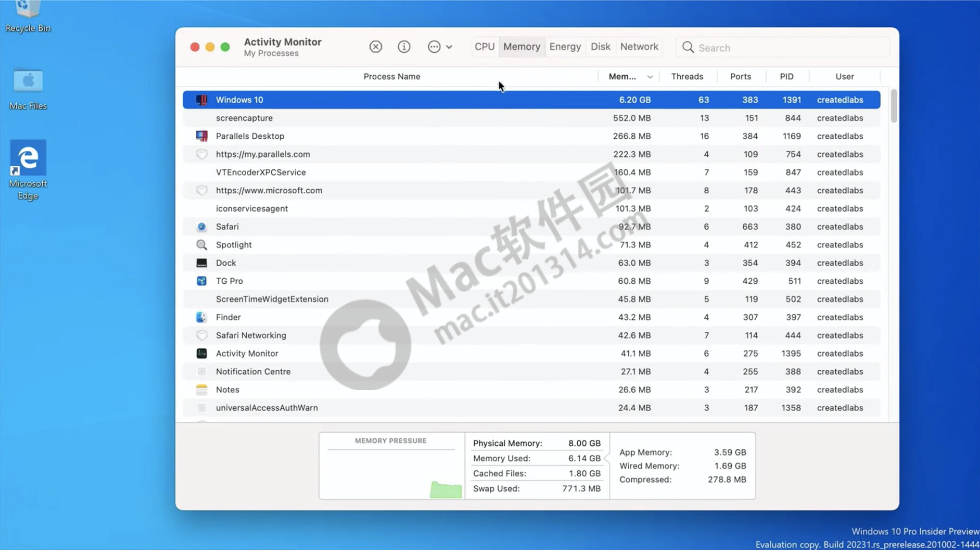
Task: Select the Safari Networking process name
Action: [x=251, y=335]
